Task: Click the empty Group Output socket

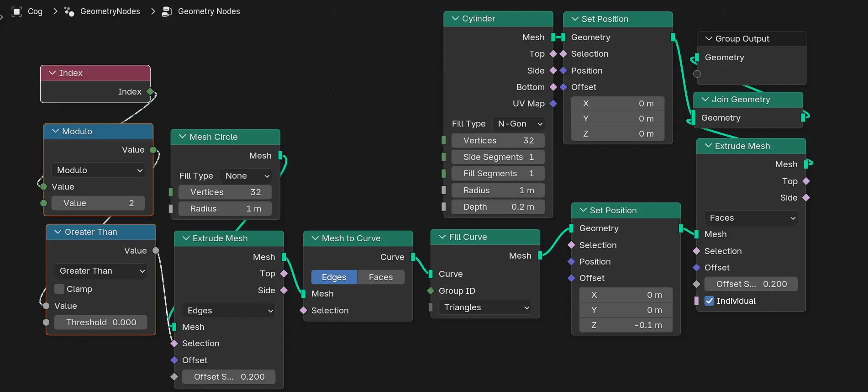Action: coord(697,74)
